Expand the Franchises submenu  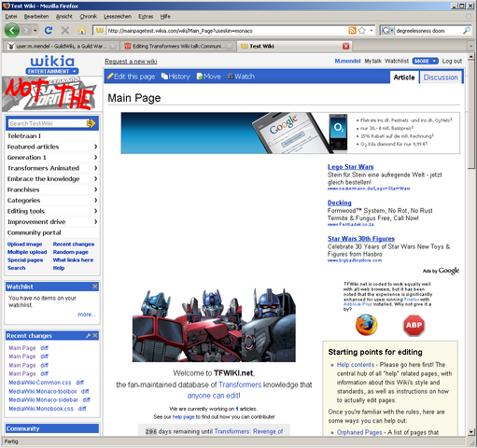pyautogui.click(x=95, y=189)
